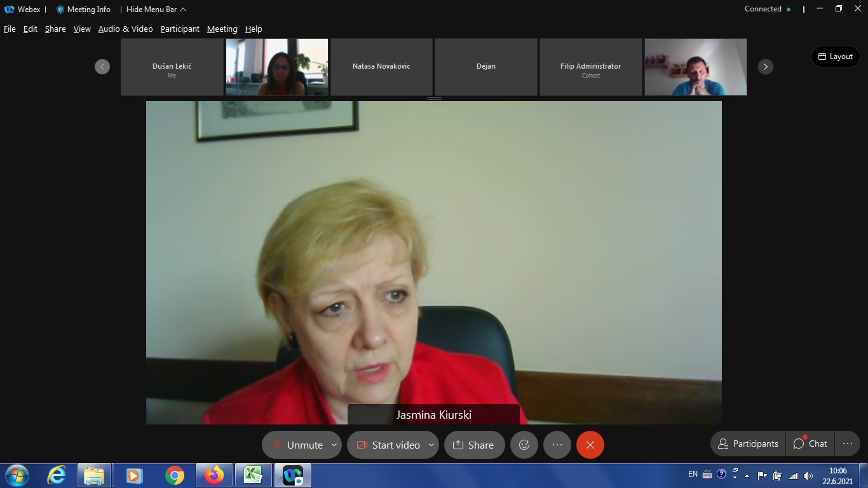Open the Participants panel
The image size is (868, 488).
[748, 444]
